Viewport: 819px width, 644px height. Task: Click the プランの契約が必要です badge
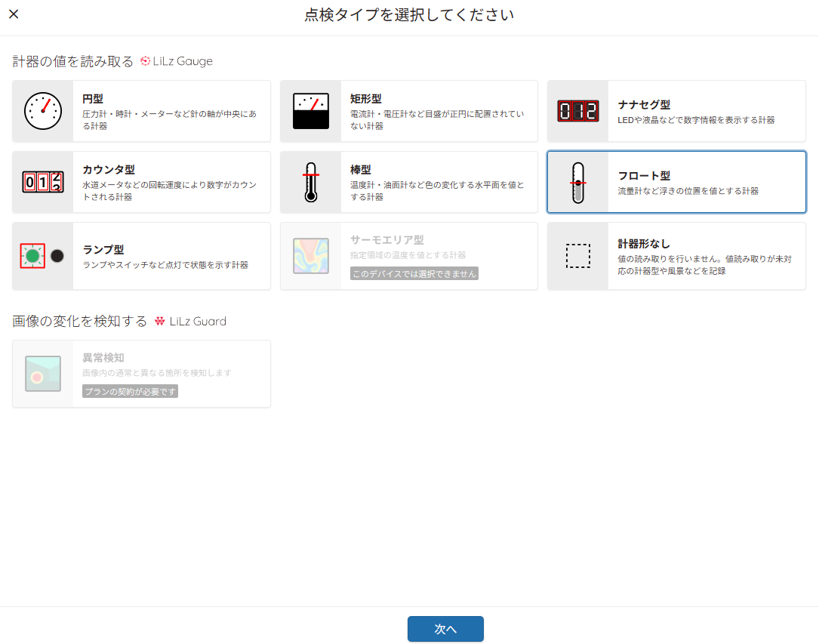129,391
